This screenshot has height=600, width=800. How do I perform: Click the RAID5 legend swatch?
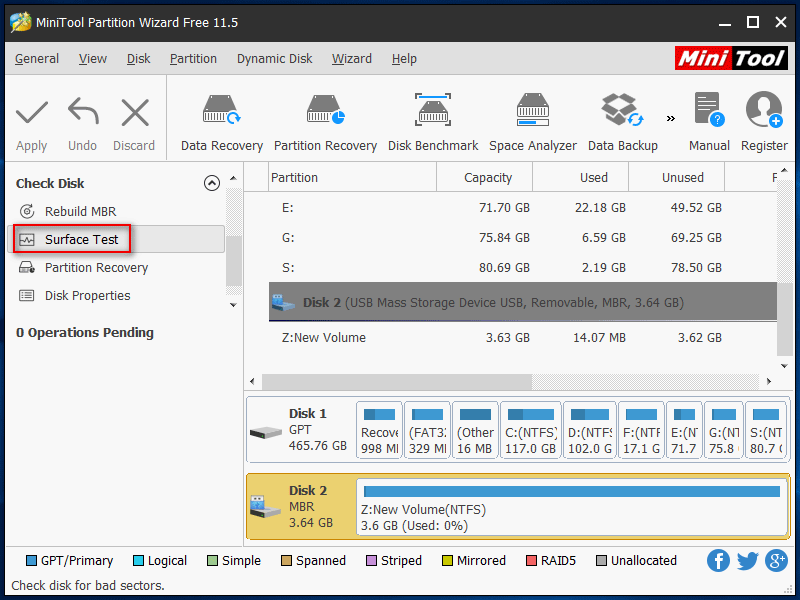[x=531, y=561]
